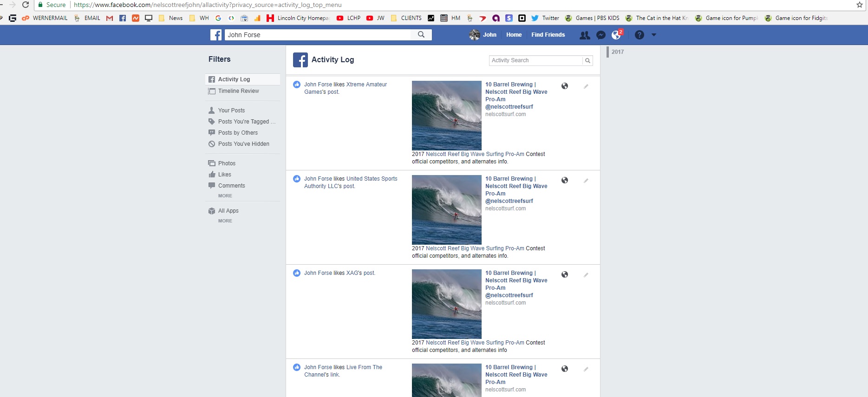This screenshot has height=397, width=868.
Task: Open the Help question mark icon
Action: (x=640, y=35)
